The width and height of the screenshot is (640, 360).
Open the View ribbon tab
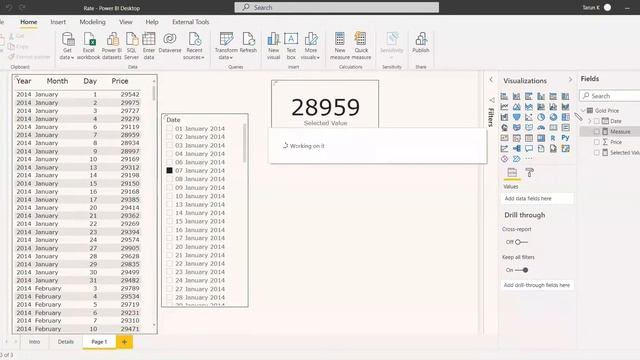click(126, 22)
